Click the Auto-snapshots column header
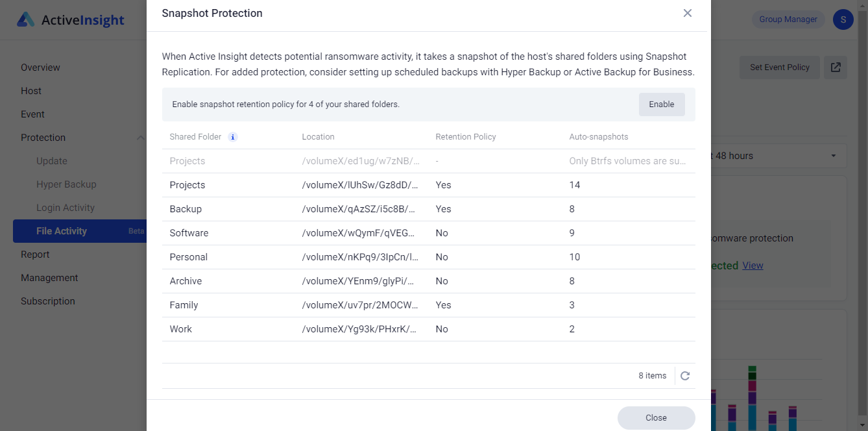 (599, 137)
